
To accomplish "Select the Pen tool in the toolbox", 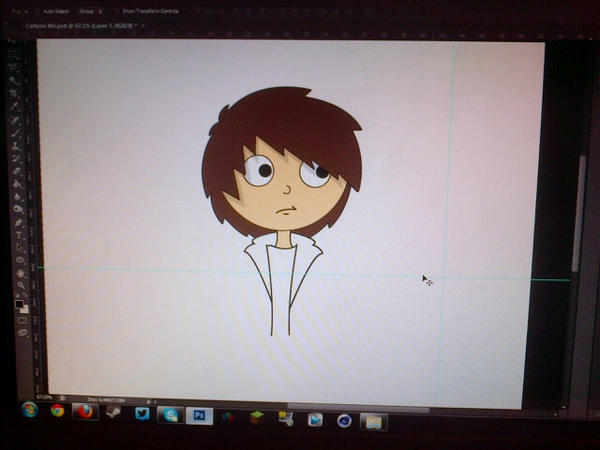I will 18,222.
